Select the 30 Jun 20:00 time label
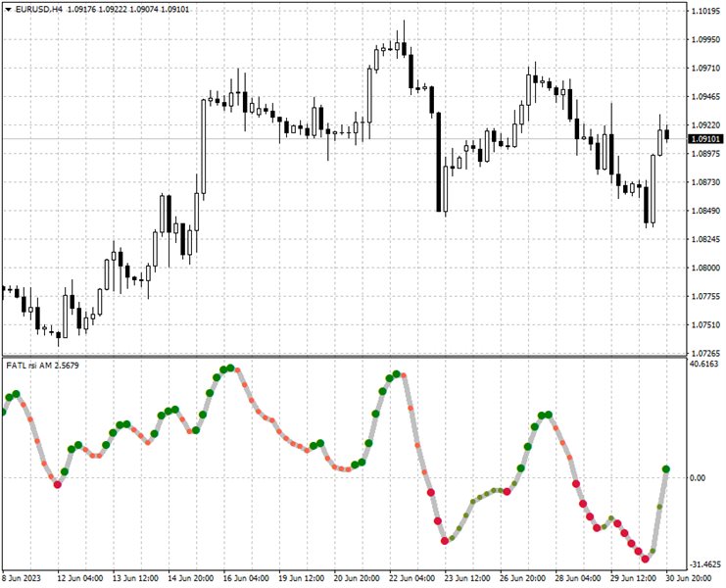This screenshot has width=726, height=588. pyautogui.click(x=689, y=578)
